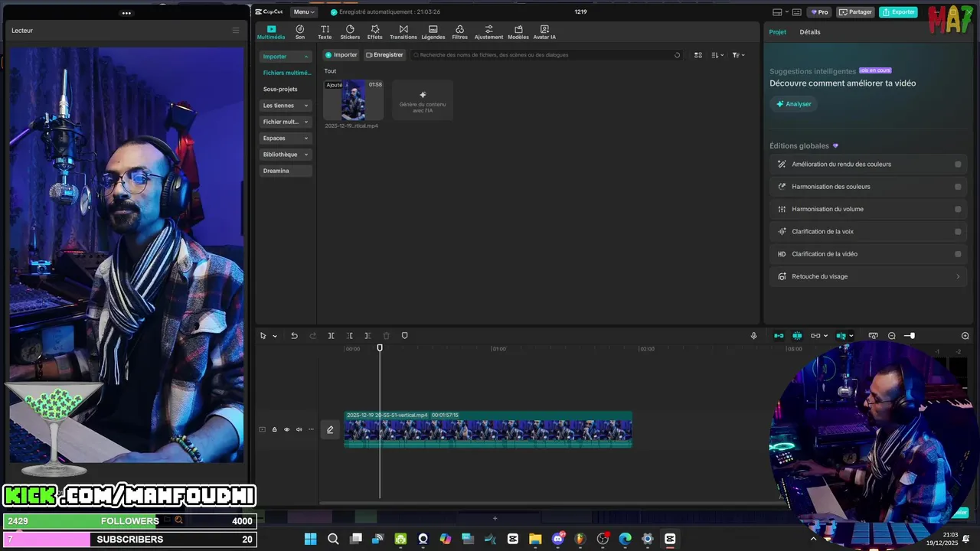Enable Amélioration du rendu des couleurs checkbox

coord(958,164)
